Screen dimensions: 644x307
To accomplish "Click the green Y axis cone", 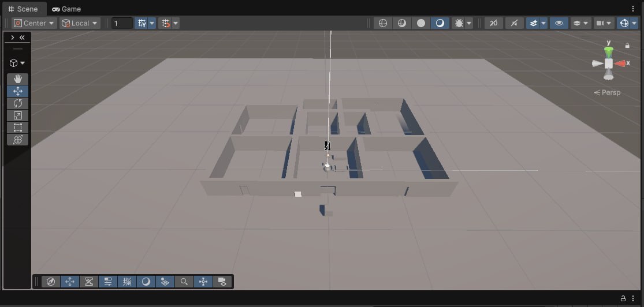I will 609,52.
